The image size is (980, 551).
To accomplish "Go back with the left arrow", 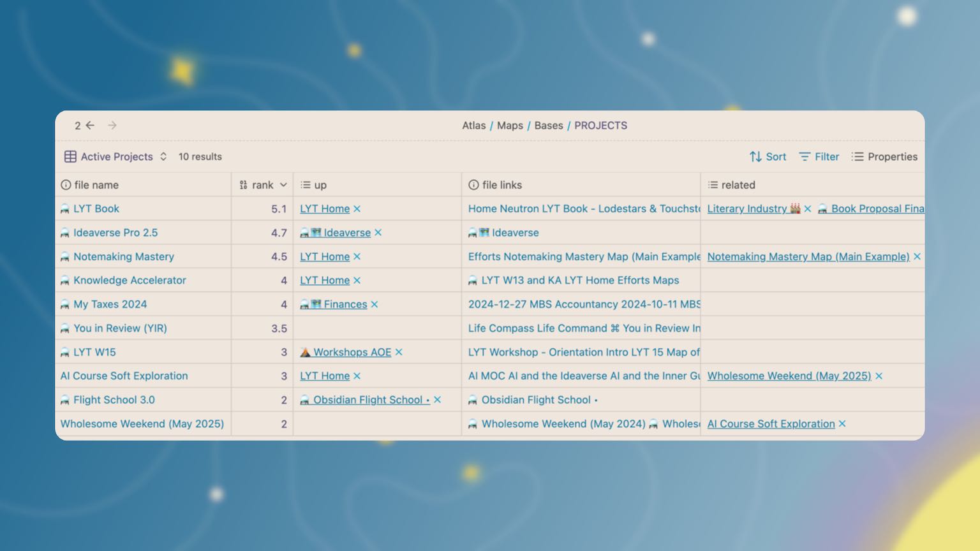I will pyautogui.click(x=90, y=126).
